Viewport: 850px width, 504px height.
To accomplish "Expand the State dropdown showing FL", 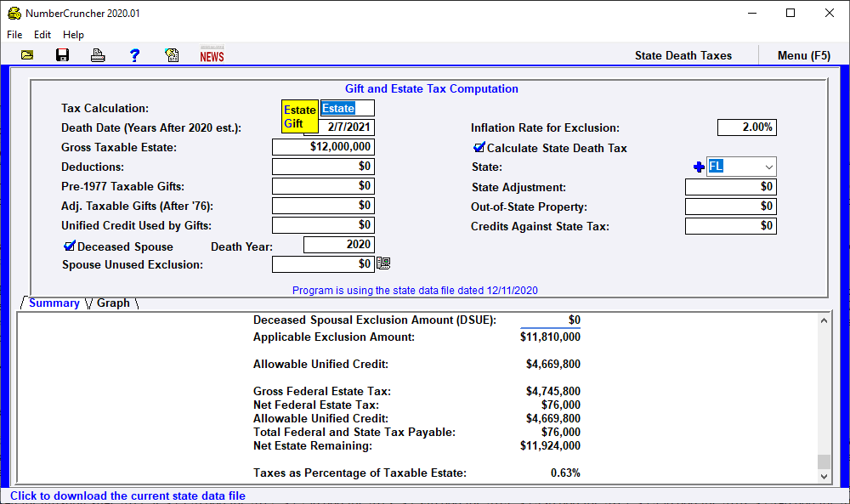I will pyautogui.click(x=768, y=167).
